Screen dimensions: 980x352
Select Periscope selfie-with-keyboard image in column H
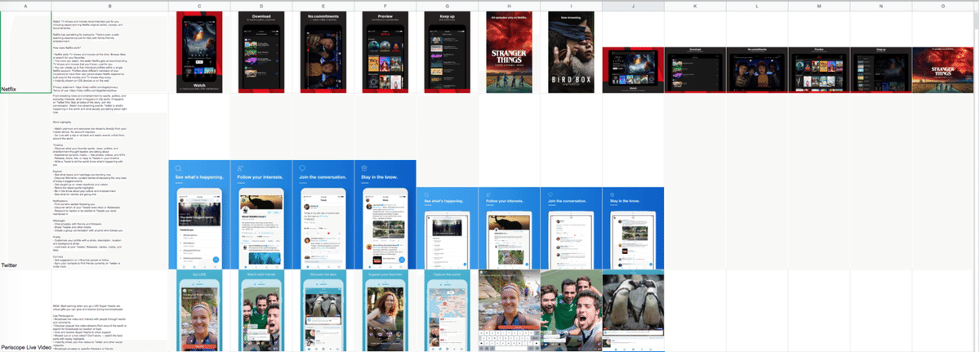click(x=509, y=311)
